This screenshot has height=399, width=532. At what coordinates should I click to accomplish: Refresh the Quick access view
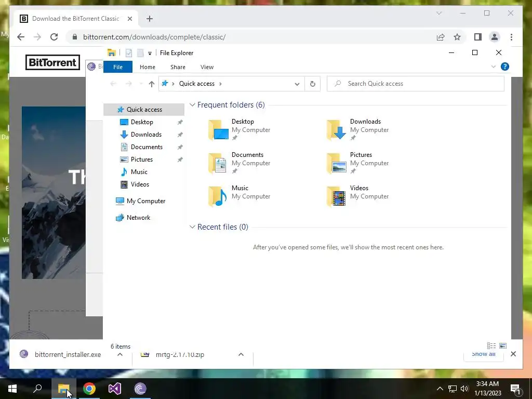(x=312, y=84)
